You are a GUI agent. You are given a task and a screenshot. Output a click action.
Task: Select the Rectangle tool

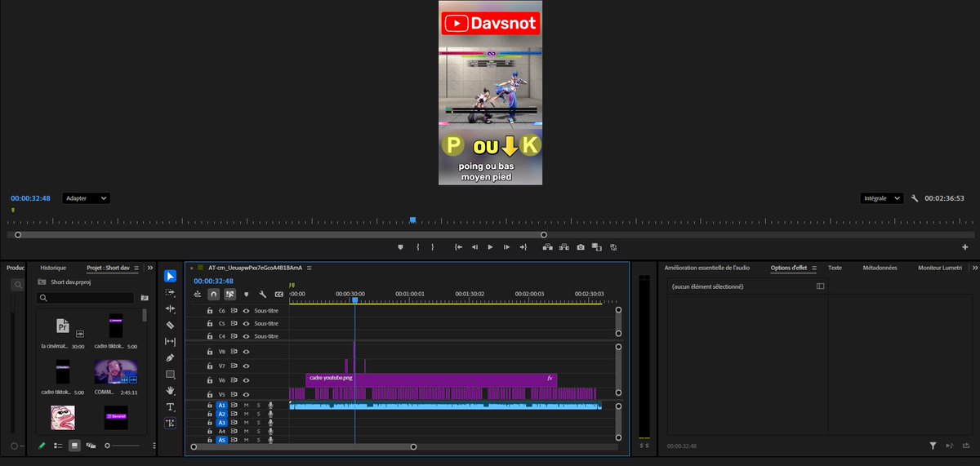click(170, 374)
